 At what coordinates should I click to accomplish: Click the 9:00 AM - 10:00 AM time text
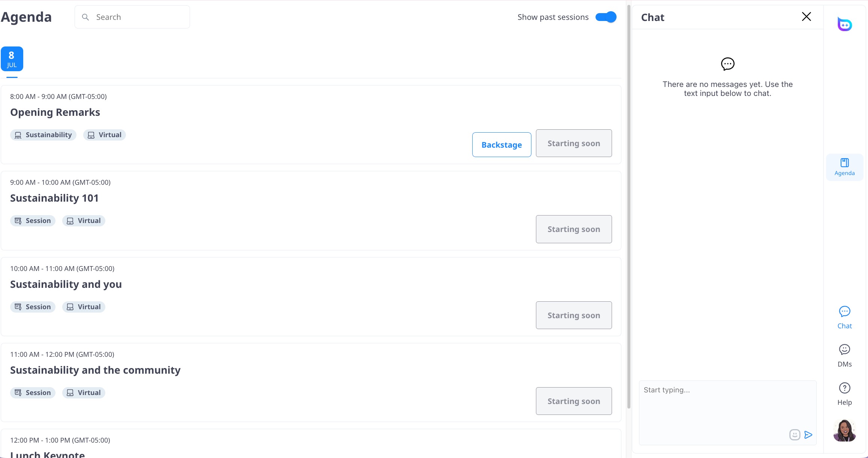point(60,183)
